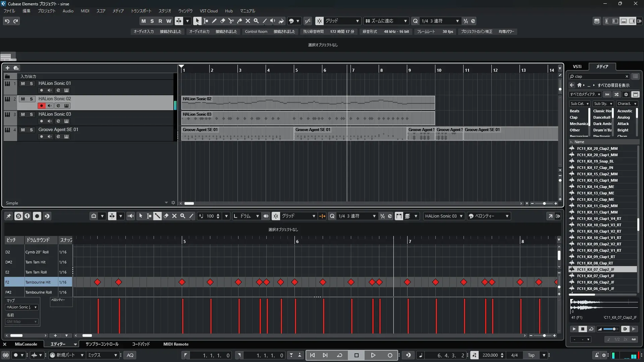Screen dimensions: 644x362
Task: Click the Undo arrow icon
Action: (x=7, y=21)
